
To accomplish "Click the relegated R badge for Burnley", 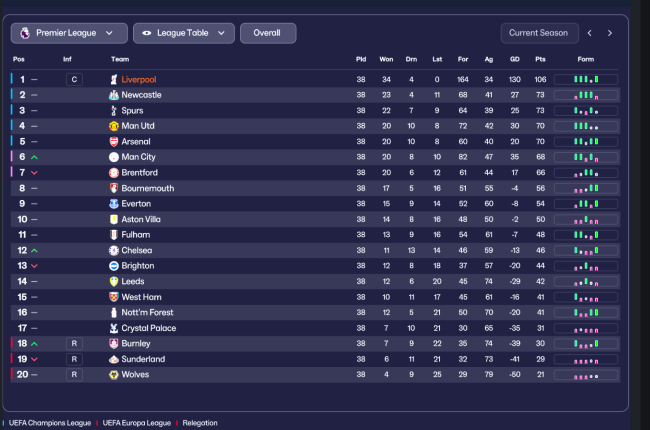I will tap(73, 344).
